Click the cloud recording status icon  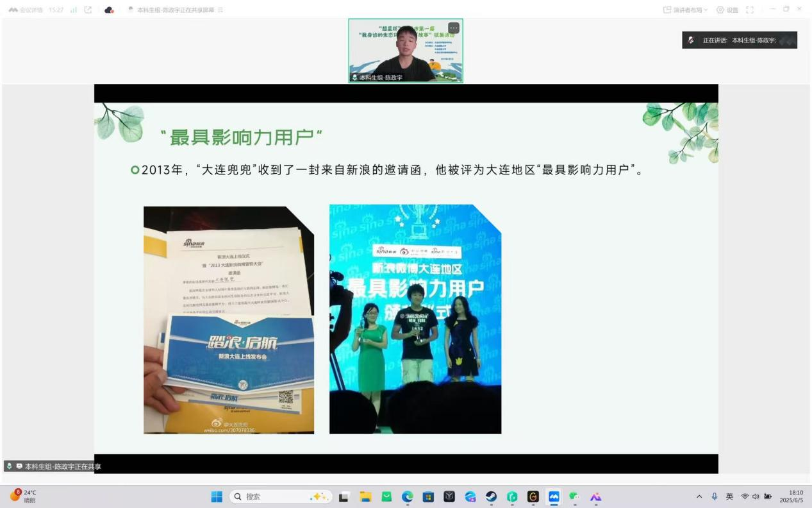(x=109, y=10)
